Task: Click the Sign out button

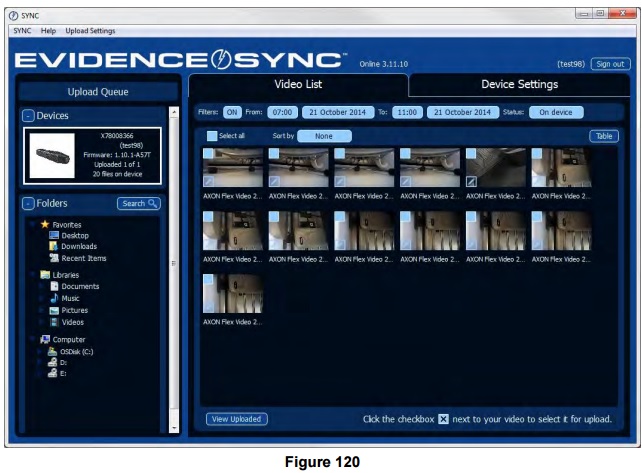Action: pyautogui.click(x=610, y=63)
